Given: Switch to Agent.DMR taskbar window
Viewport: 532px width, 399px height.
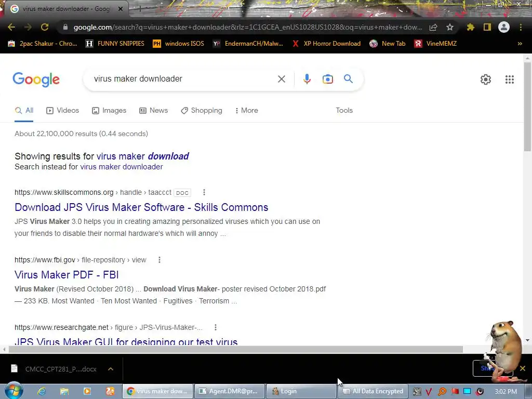Looking at the screenshot, I should point(229,391).
